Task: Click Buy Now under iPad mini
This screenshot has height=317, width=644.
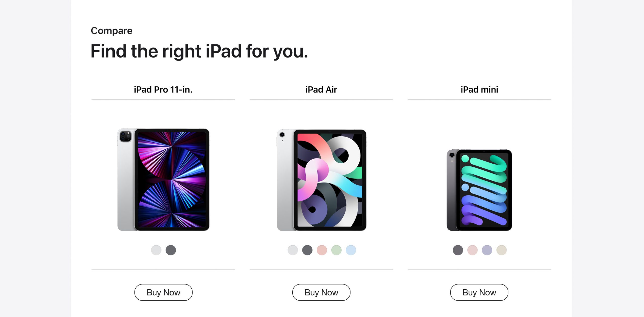Action: pyautogui.click(x=479, y=292)
